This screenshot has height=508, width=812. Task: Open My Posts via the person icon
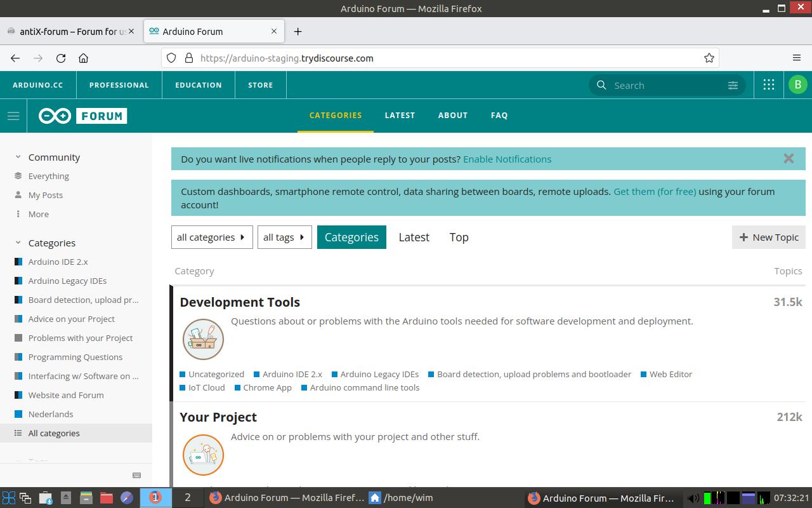pos(18,195)
